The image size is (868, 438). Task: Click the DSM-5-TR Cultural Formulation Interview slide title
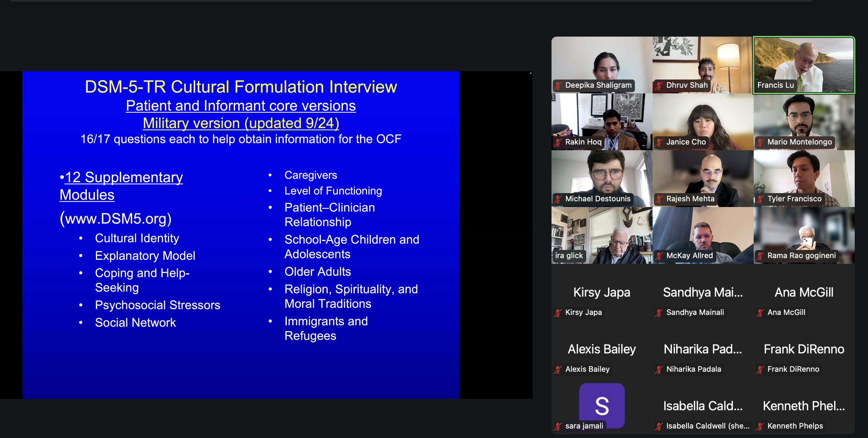(241, 87)
